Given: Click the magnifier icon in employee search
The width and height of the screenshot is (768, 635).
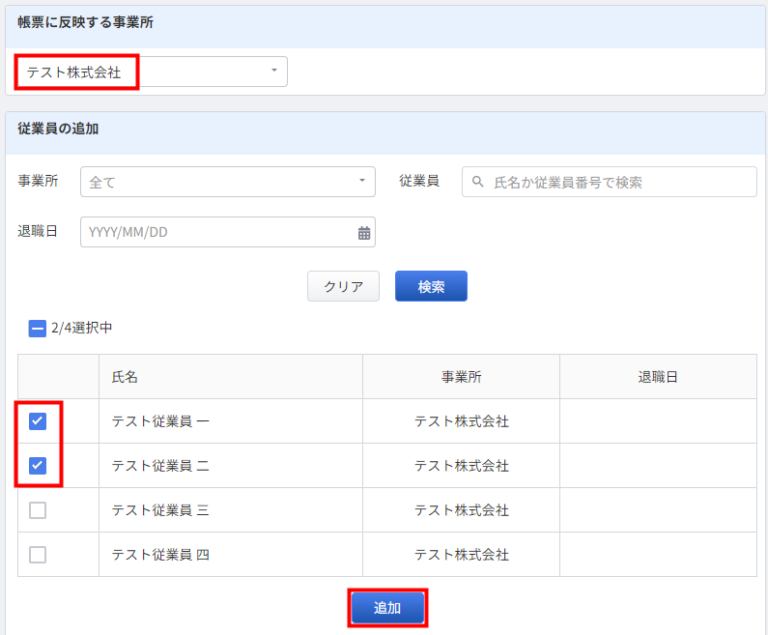Looking at the screenshot, I should click(478, 182).
